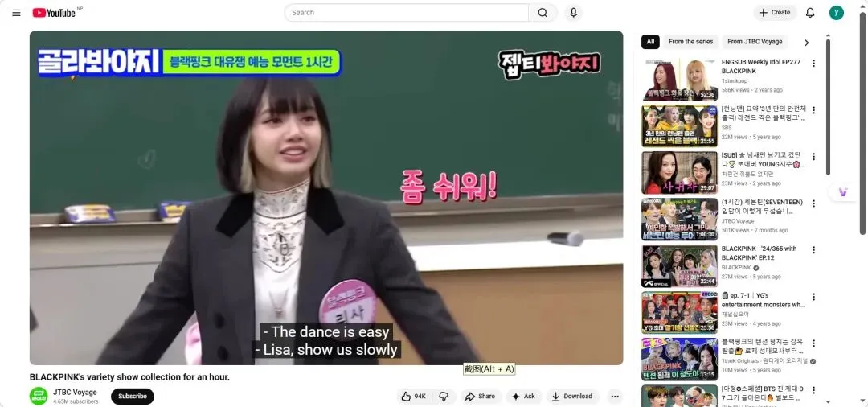The width and height of the screenshot is (868, 407).
Task: Click the Create button
Action: coord(775,13)
